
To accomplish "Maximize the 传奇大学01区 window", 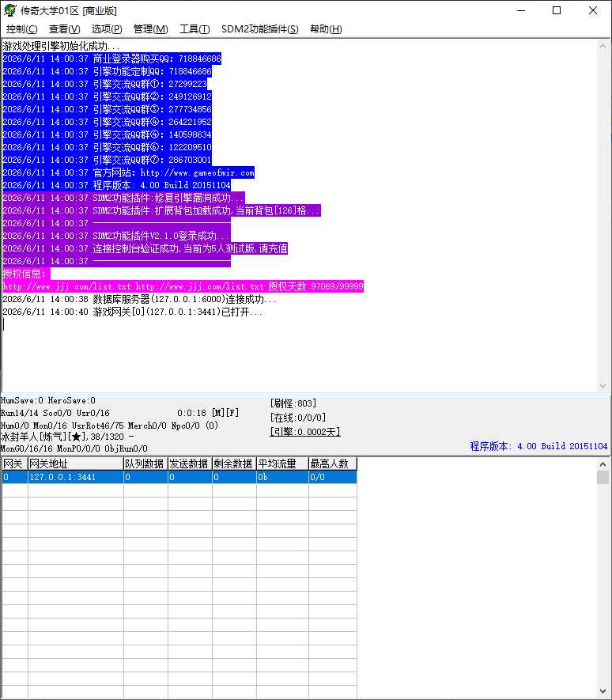I will coord(557,10).
